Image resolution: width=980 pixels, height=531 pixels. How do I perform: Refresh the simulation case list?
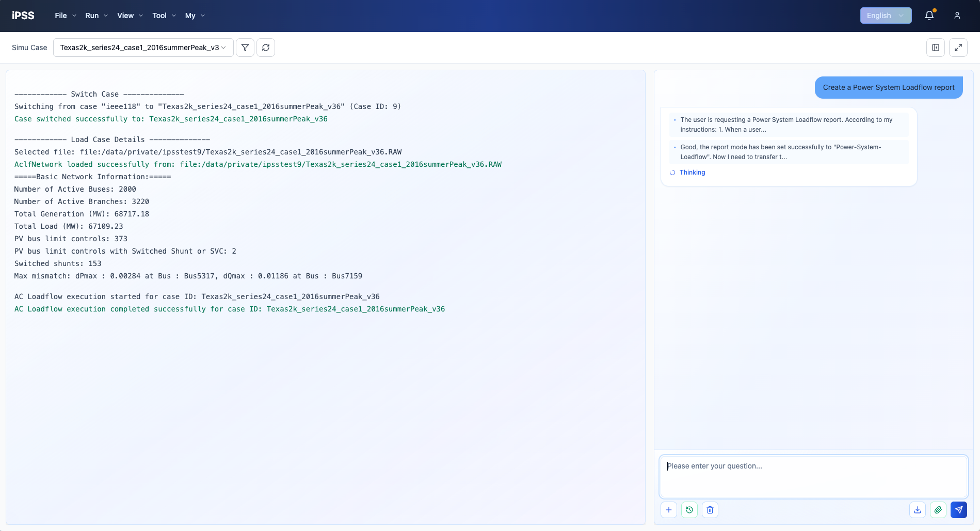coord(266,48)
